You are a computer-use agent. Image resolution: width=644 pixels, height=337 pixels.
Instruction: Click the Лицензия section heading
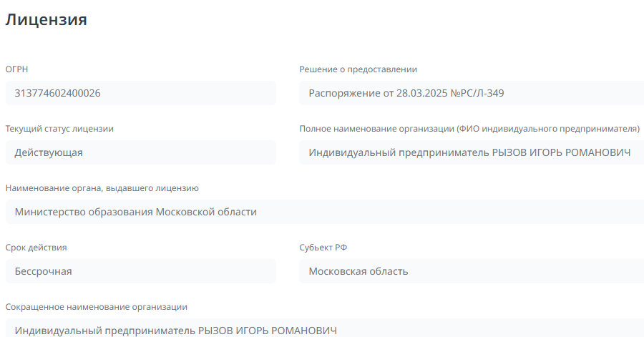47,20
